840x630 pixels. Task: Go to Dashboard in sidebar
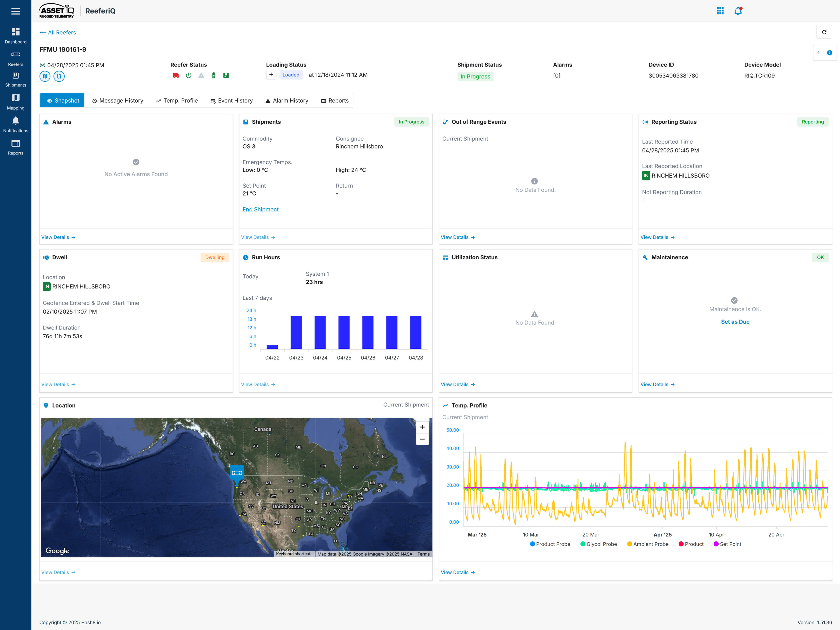click(16, 36)
